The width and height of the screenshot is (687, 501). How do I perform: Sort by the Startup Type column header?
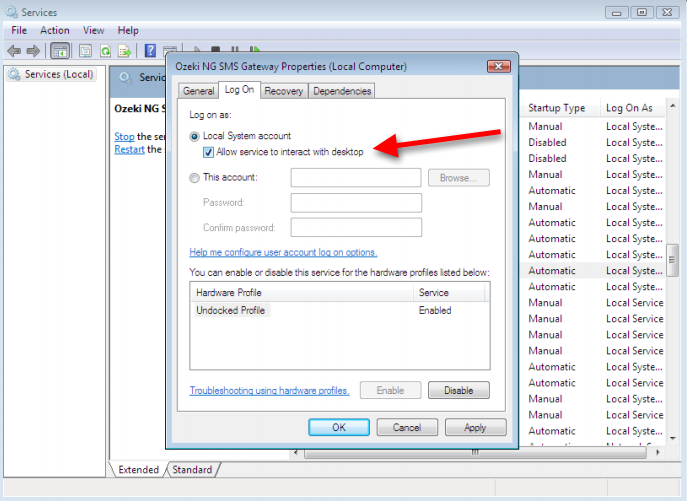(560, 108)
